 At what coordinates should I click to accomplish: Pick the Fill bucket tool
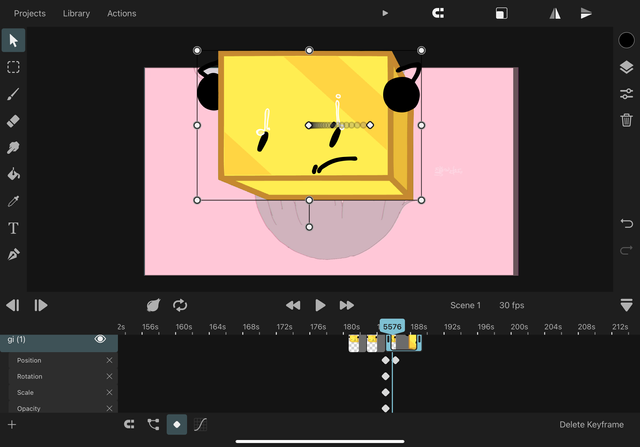pyautogui.click(x=13, y=175)
